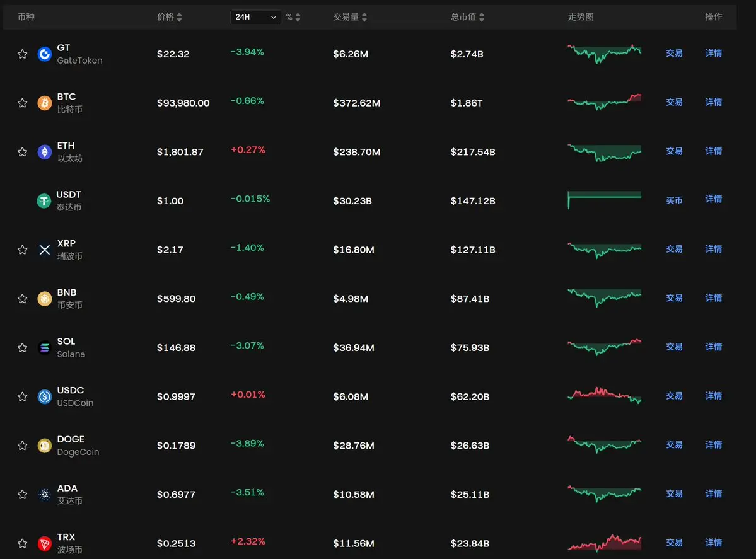The height and width of the screenshot is (559, 756).
Task: View 详情 for ETH
Action: tap(714, 151)
